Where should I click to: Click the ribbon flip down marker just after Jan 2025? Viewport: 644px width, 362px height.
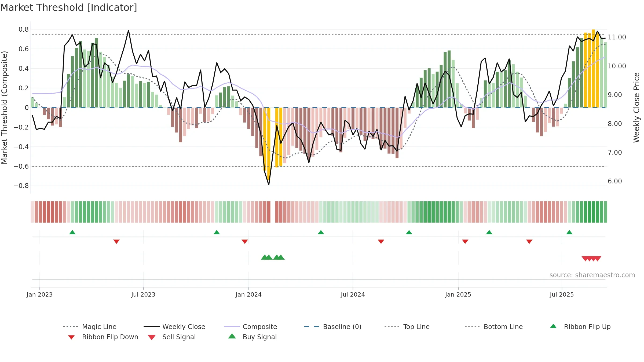click(465, 242)
